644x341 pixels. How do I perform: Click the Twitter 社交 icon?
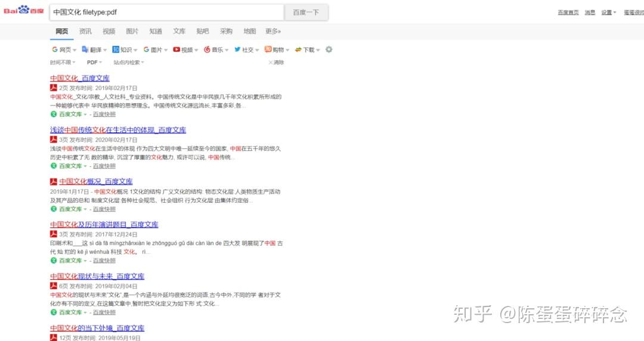[237, 49]
